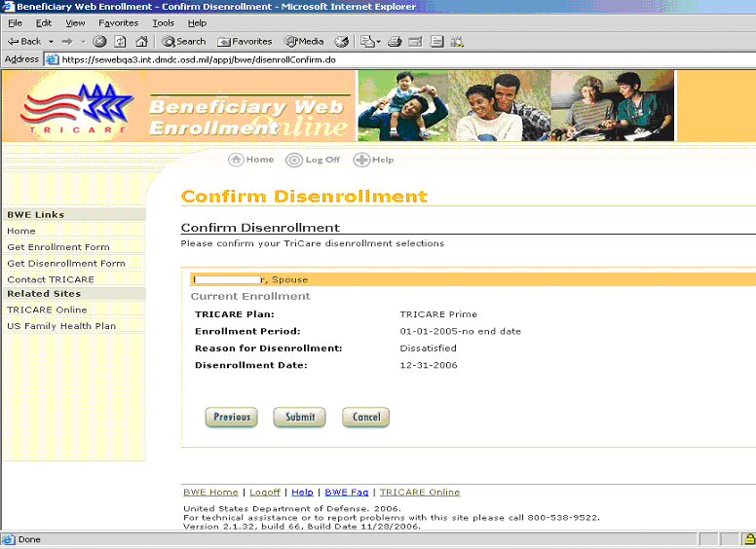Screen dimensions: 756x549
Task: Click the '12-31-2006' disenrollment date
Action: pos(429,365)
